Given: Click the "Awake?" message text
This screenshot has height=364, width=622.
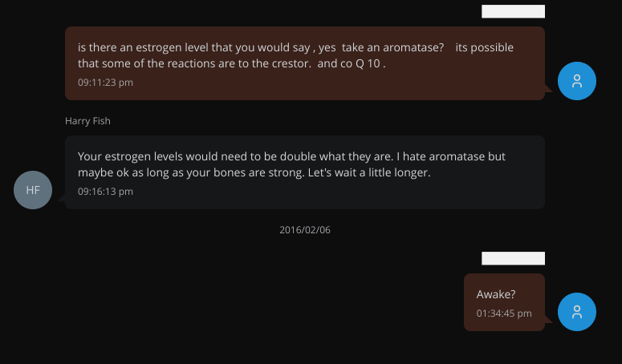Looking at the screenshot, I should (496, 294).
